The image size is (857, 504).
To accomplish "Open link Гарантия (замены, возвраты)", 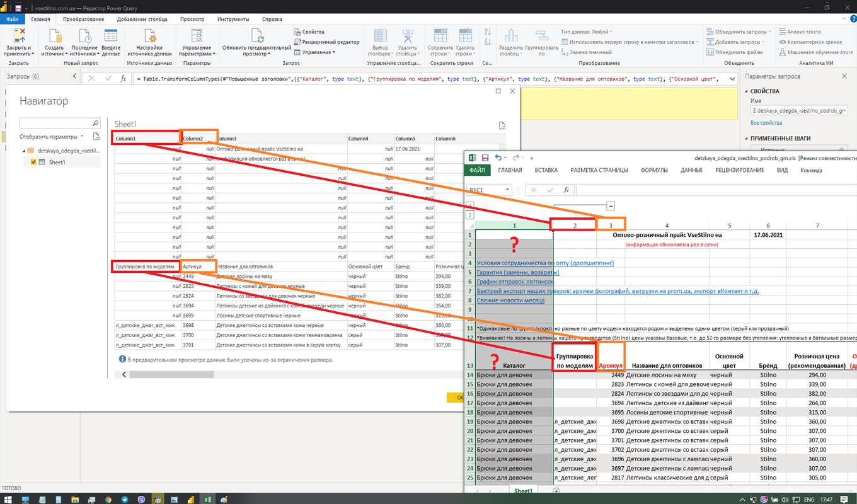I will click(518, 272).
